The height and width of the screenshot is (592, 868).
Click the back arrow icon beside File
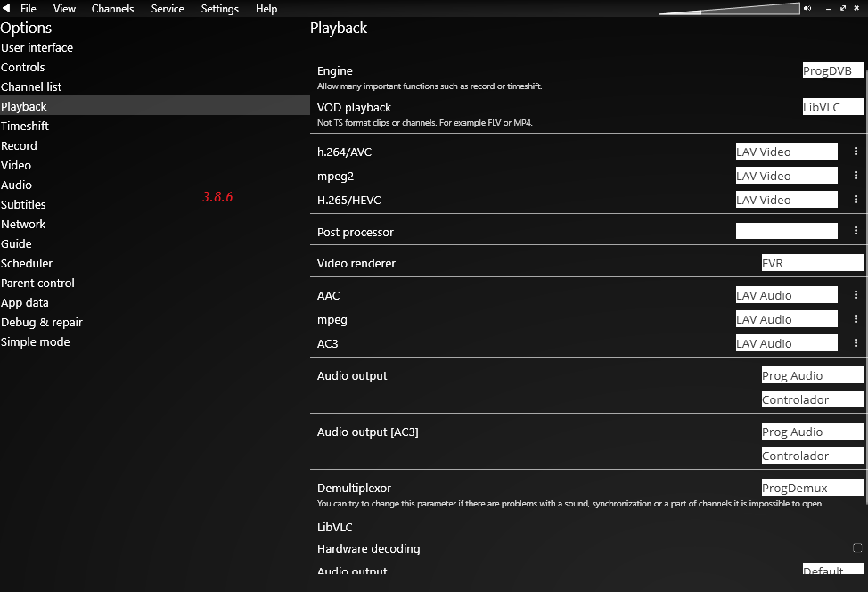click(x=5, y=9)
